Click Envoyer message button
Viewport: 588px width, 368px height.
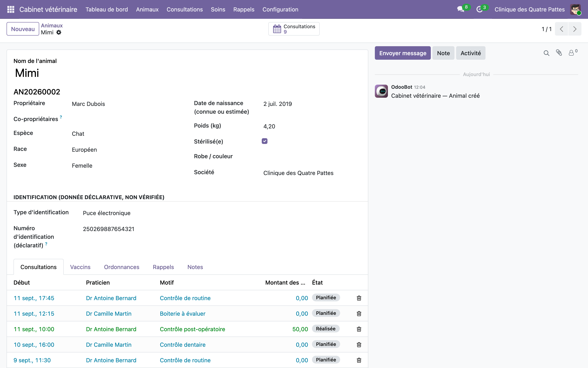point(403,53)
